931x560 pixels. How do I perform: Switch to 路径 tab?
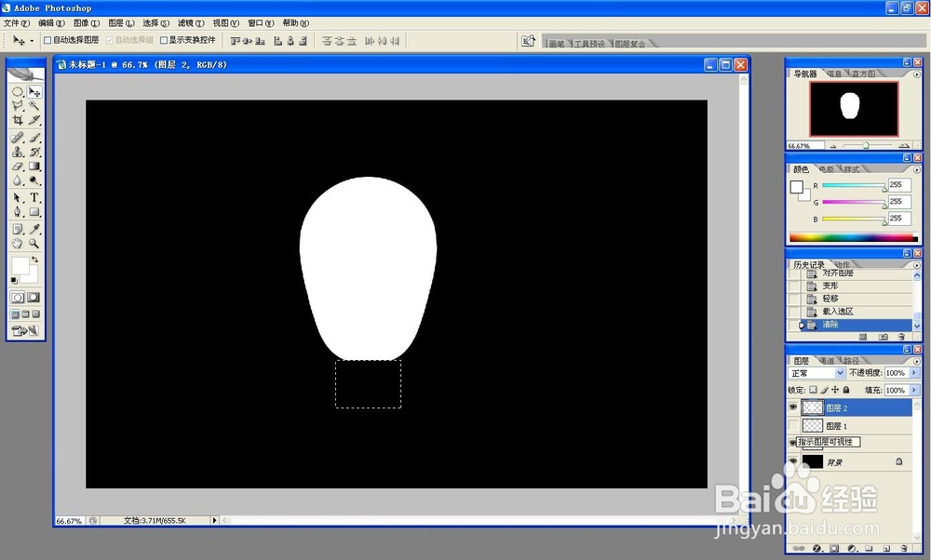852,361
